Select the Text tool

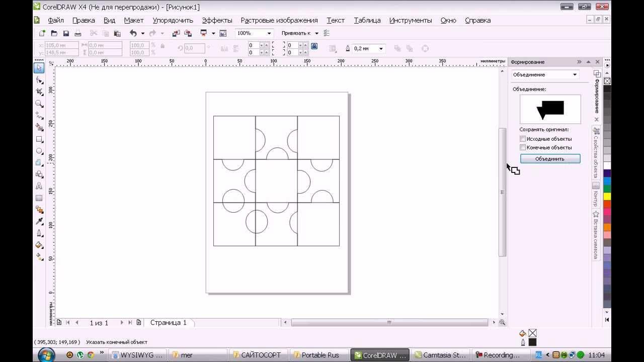tap(39, 186)
